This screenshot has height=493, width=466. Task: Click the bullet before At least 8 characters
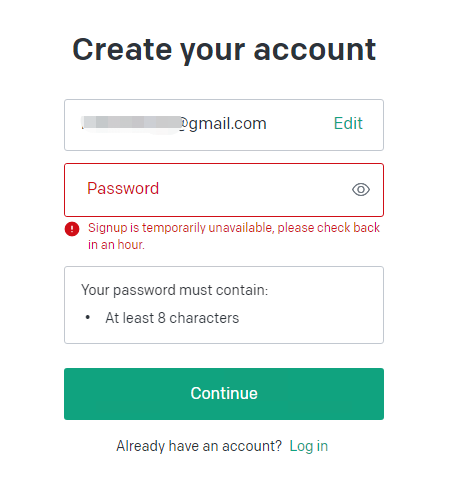tap(88, 317)
